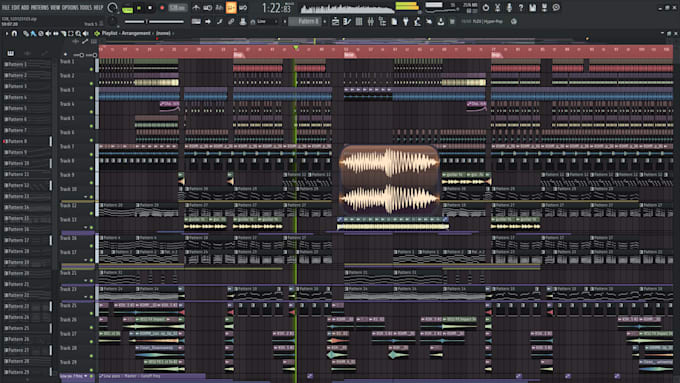Open the Channel rack icon
The height and width of the screenshot is (383, 680).
(359, 21)
